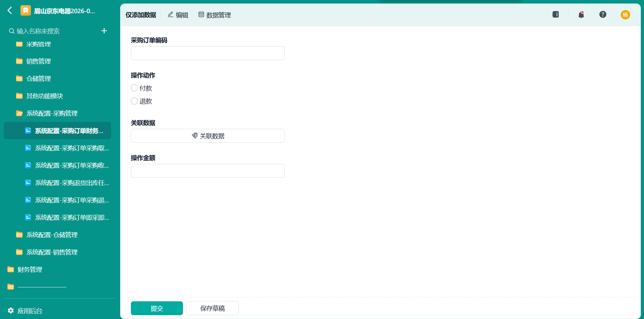Select the 退款 radio option
Image resolution: width=644 pixels, height=319 pixels.
[134, 101]
